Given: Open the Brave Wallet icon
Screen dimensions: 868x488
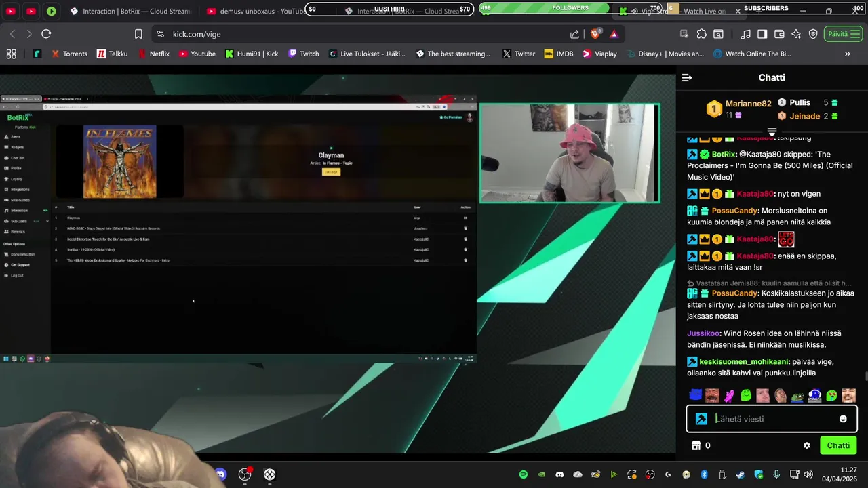Looking at the screenshot, I should (x=779, y=34).
